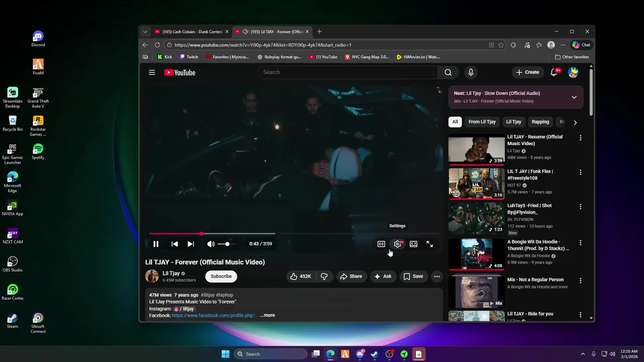Click Lil Tjay channel avatar
Screen dimensions: 644x362
click(x=152, y=277)
